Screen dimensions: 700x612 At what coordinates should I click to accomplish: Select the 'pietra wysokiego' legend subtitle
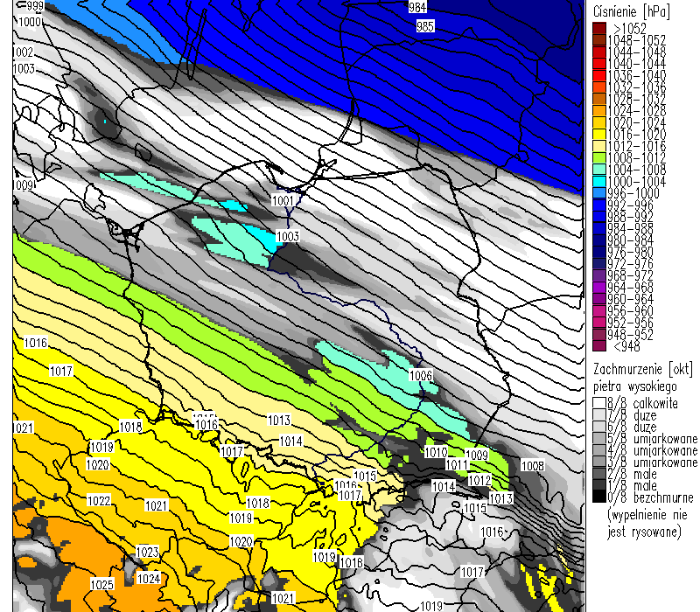(635, 386)
